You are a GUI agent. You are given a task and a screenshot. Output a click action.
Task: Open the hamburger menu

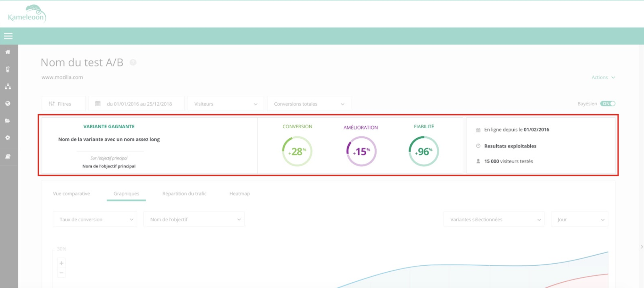click(x=8, y=36)
